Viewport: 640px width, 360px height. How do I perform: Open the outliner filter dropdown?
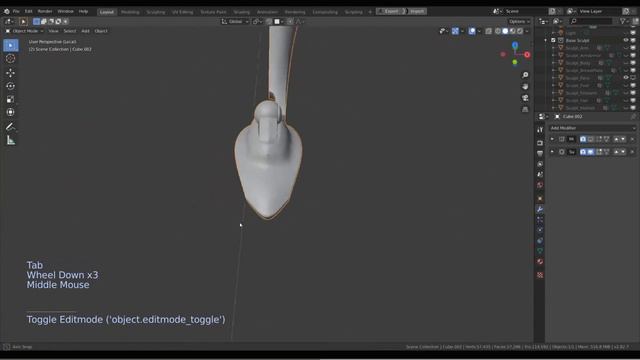coord(624,21)
